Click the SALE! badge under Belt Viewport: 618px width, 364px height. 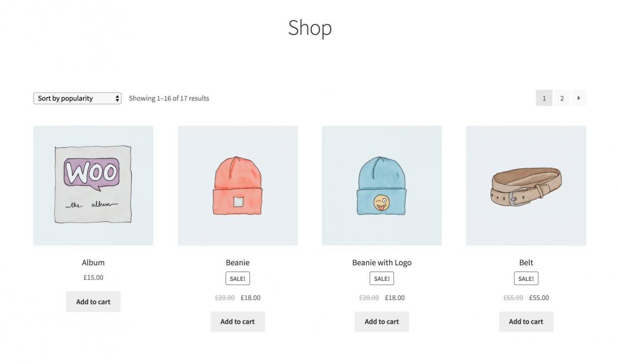pyautogui.click(x=526, y=279)
